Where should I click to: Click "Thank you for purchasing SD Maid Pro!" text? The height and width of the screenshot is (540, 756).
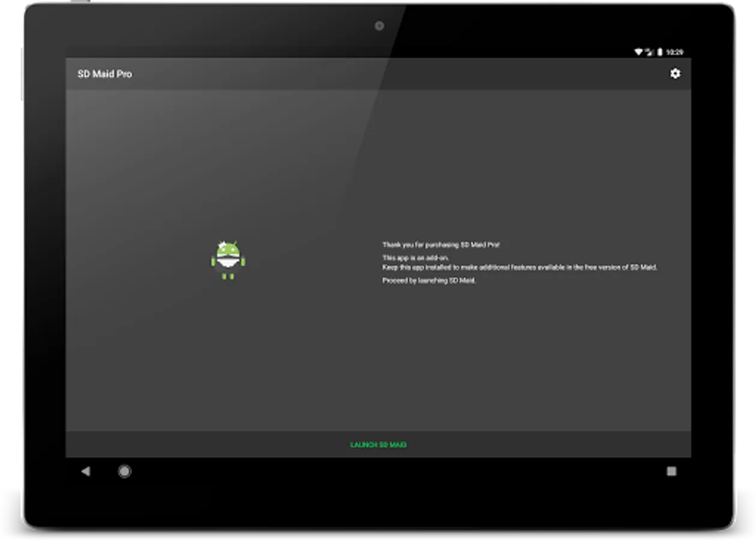point(441,245)
